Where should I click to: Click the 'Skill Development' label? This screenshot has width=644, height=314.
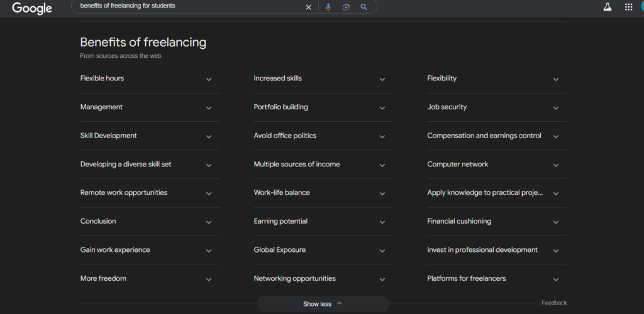pos(108,136)
